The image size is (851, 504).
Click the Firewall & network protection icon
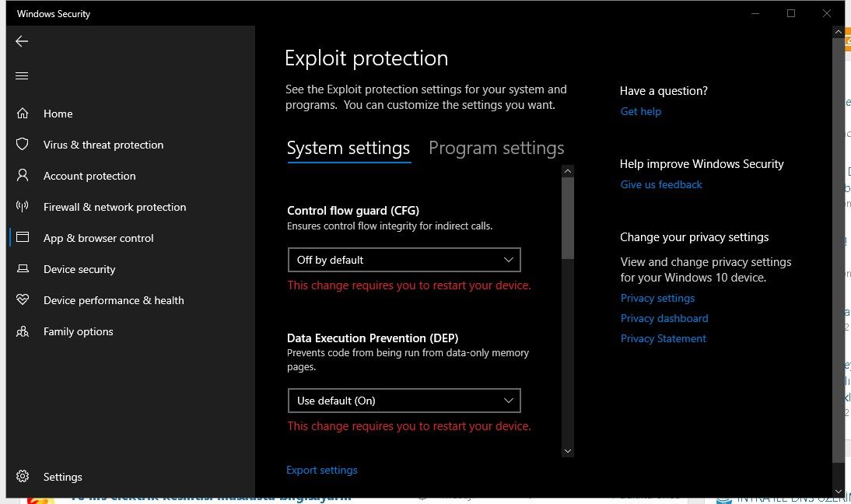pos(23,207)
